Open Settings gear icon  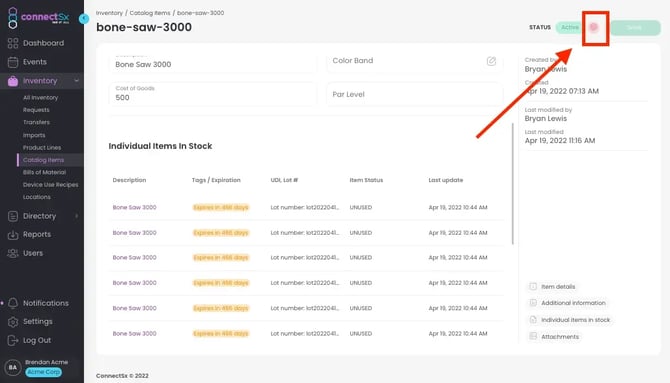click(13, 321)
